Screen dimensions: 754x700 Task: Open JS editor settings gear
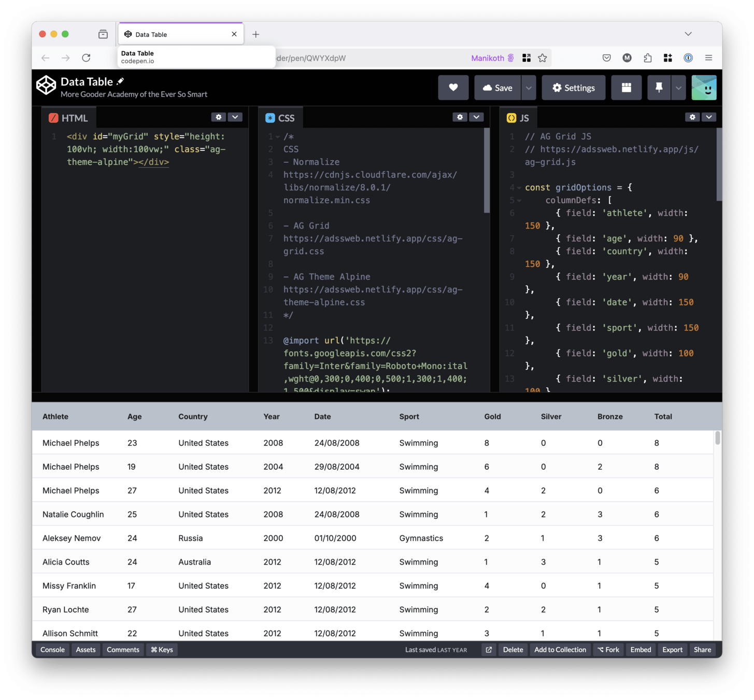(x=692, y=117)
